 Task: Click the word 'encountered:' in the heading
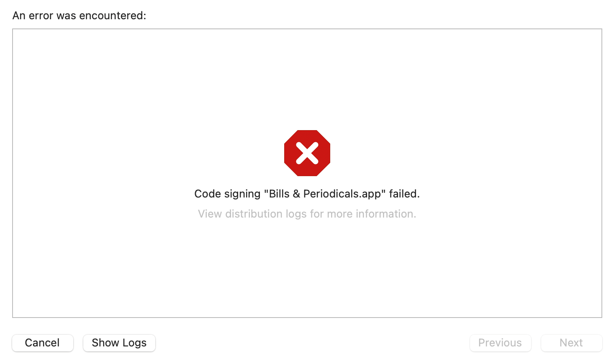click(113, 15)
